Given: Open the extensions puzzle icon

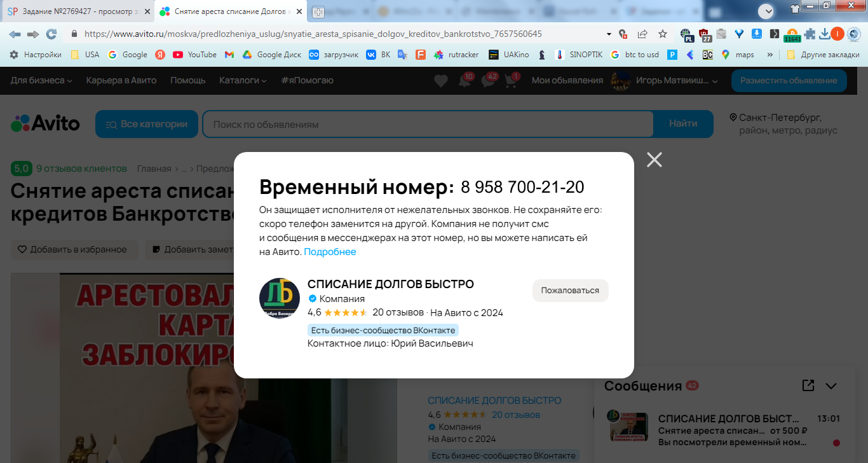Looking at the screenshot, I should tap(810, 34).
